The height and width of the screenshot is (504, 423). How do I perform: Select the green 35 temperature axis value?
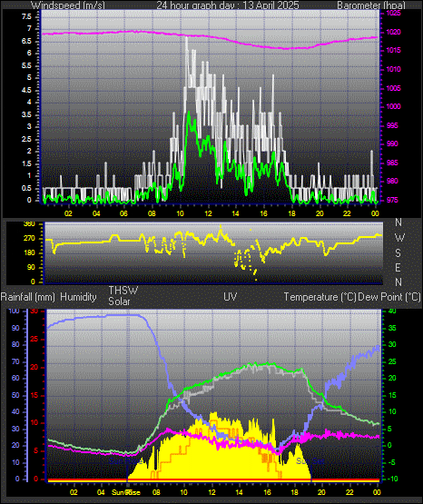392,328
